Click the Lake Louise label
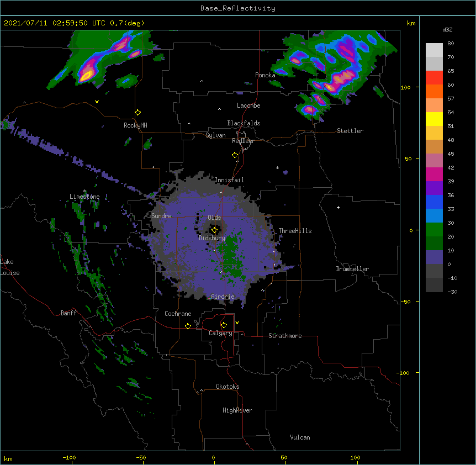The width and height of the screenshot is (476, 465). tap(10, 267)
